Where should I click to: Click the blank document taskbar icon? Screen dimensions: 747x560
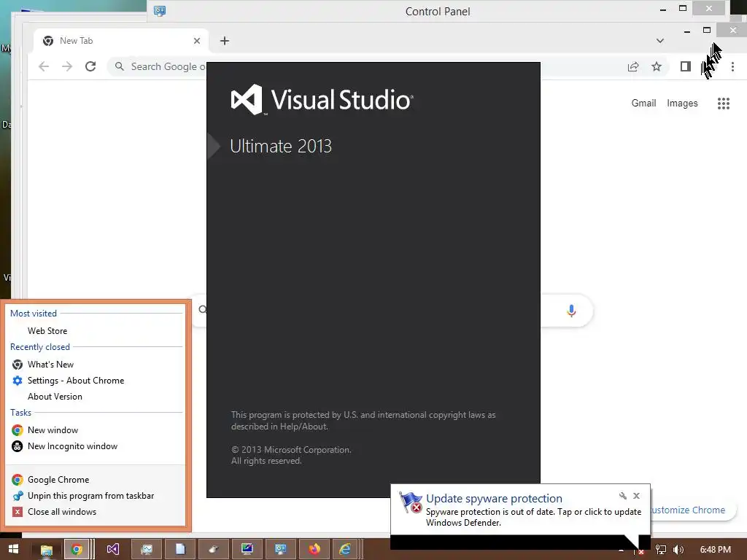180,550
